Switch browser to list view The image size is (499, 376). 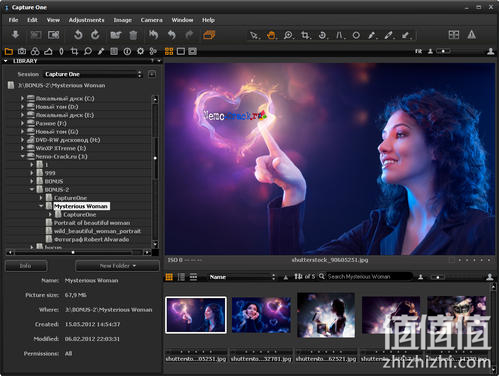(181, 277)
